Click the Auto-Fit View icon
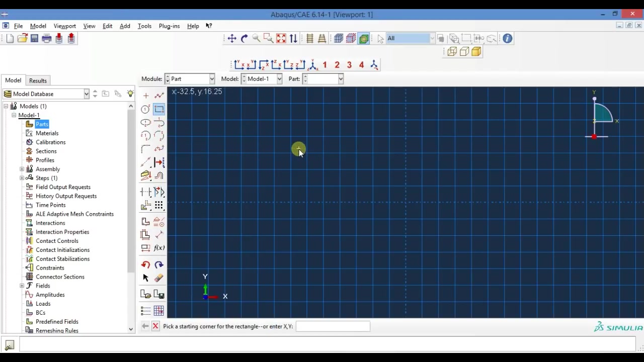The width and height of the screenshot is (644, 362). tap(281, 39)
